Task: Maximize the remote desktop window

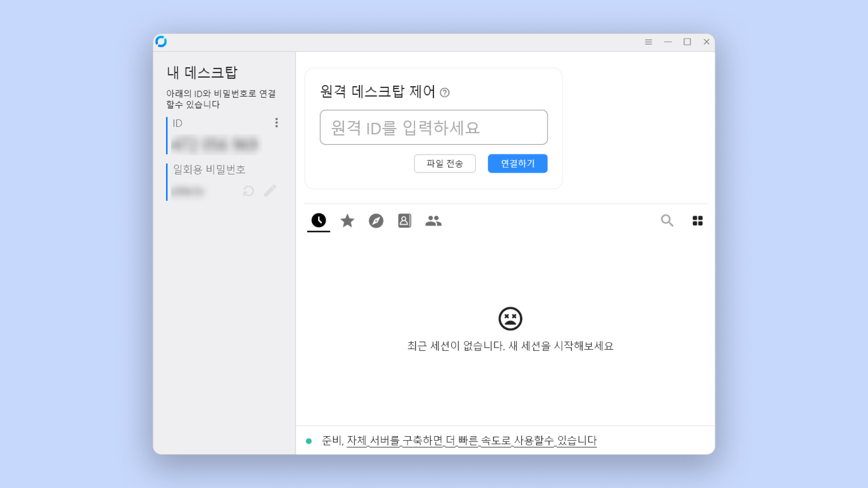Action: (687, 42)
